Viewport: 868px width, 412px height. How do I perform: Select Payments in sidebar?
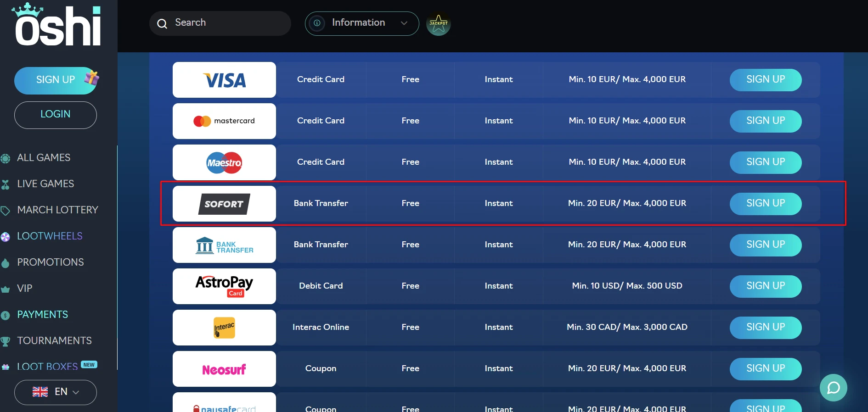(x=42, y=314)
